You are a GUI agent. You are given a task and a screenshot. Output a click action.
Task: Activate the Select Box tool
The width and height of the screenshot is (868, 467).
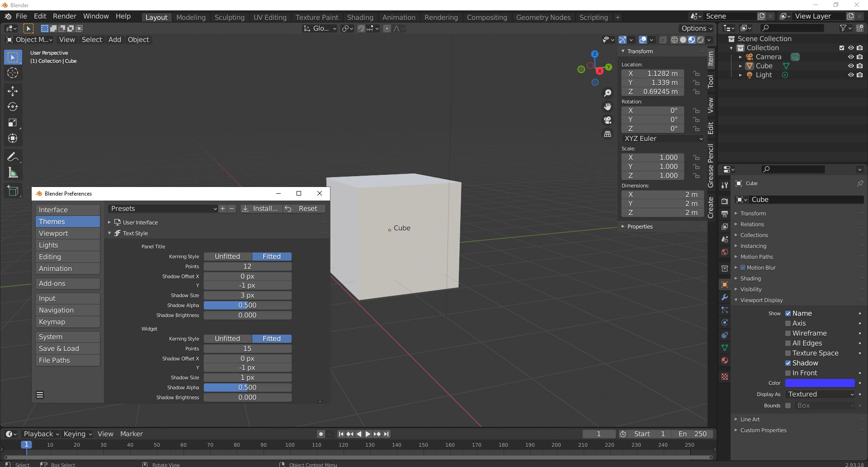13,57
